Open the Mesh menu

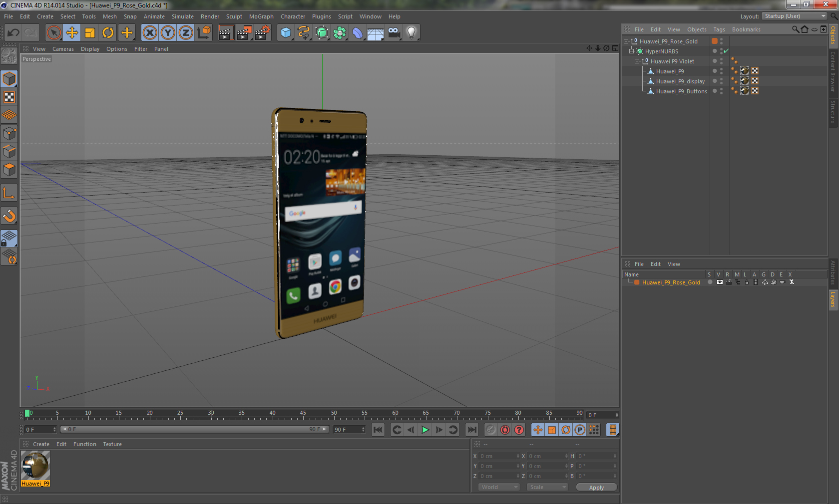point(110,16)
